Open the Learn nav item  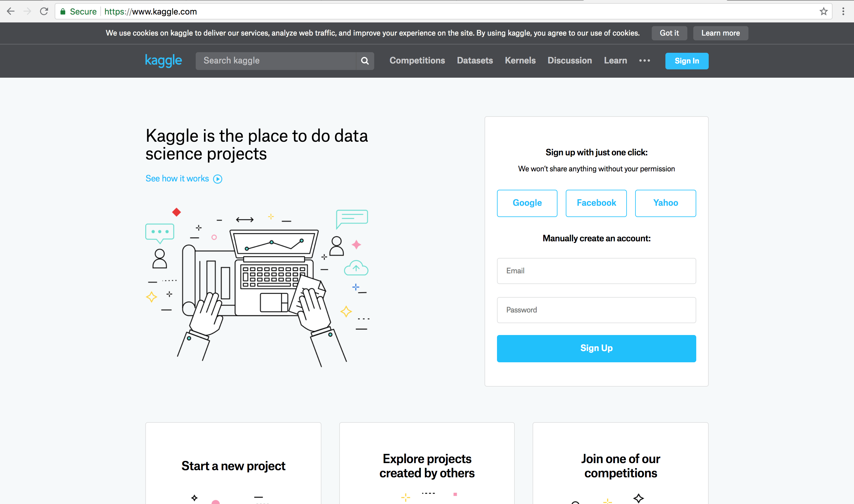point(615,60)
